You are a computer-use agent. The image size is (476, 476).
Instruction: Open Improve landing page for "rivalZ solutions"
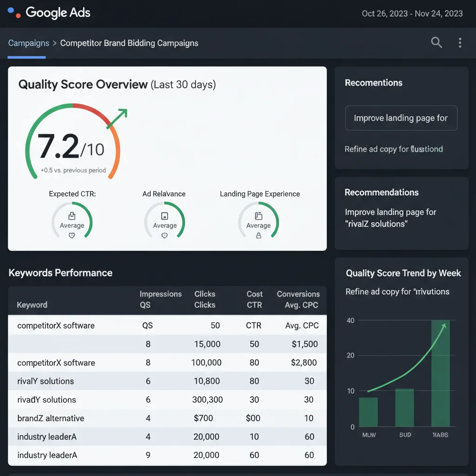point(390,218)
